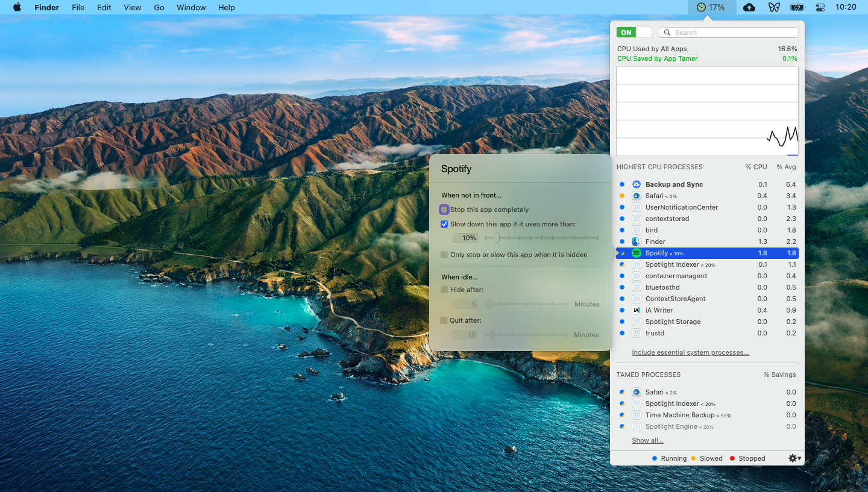This screenshot has height=492, width=868.
Task: Click the % Avg column header
Action: tap(786, 167)
